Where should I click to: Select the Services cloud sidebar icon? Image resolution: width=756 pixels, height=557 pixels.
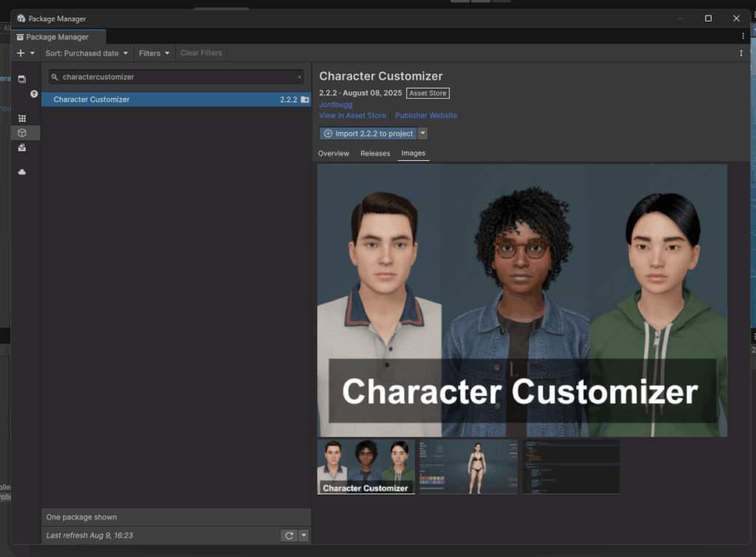tap(22, 172)
